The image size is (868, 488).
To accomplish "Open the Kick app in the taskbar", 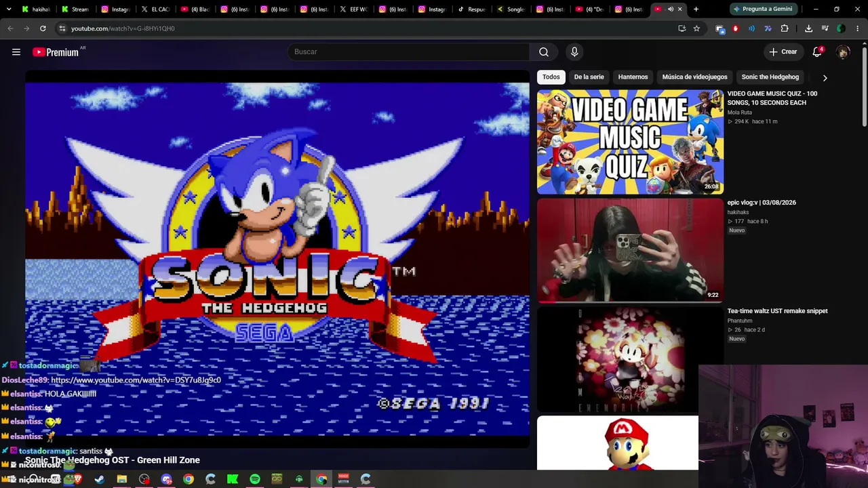I will [233, 479].
